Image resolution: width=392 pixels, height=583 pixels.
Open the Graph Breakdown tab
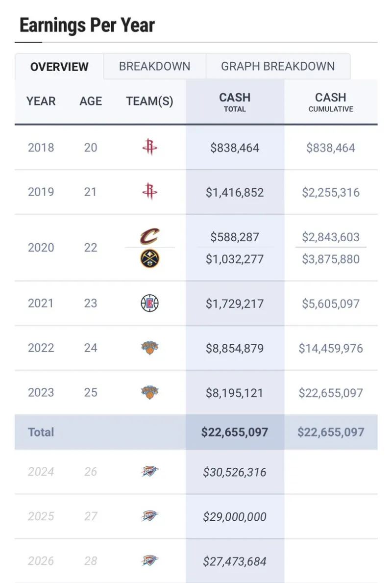tap(278, 66)
